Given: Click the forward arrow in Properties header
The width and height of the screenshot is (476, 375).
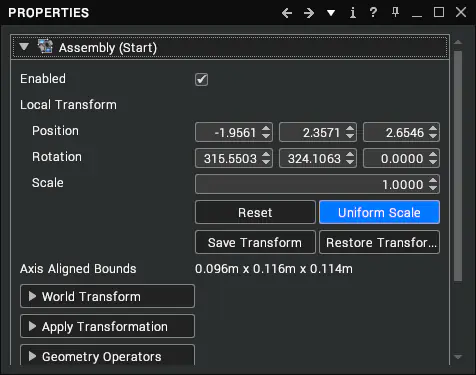Looking at the screenshot, I should tap(309, 13).
